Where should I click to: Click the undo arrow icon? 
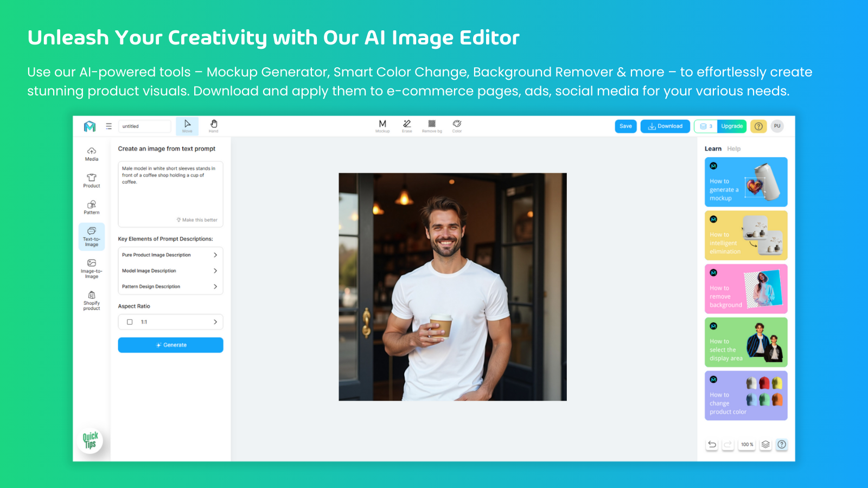[712, 445]
